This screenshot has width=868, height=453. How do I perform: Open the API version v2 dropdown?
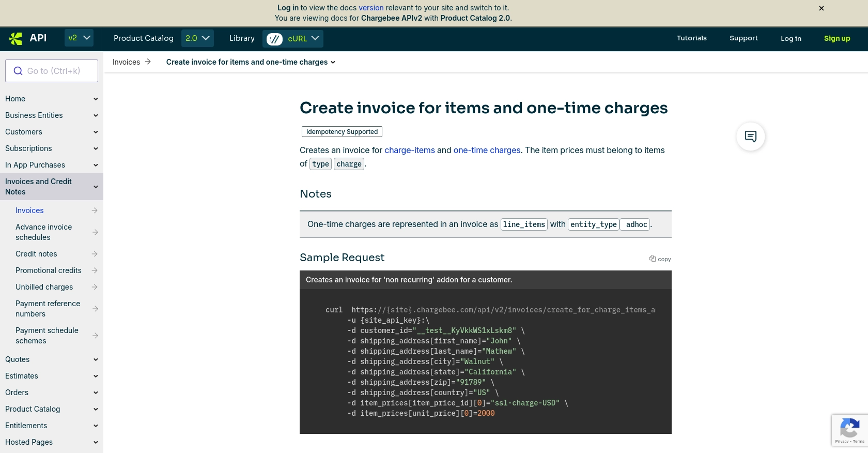(79, 38)
